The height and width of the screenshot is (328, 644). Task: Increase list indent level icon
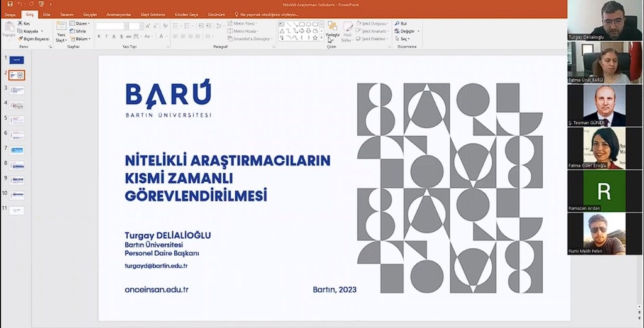pos(208,26)
